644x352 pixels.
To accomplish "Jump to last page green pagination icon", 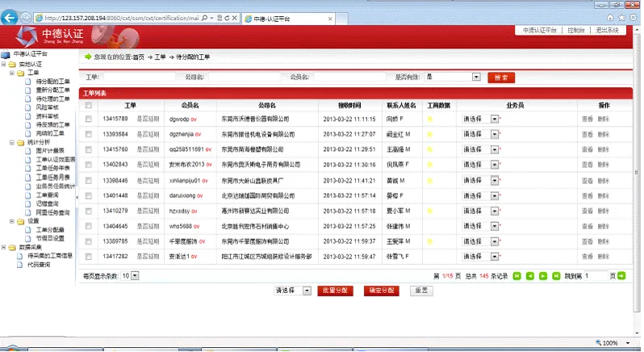I will click(x=556, y=276).
